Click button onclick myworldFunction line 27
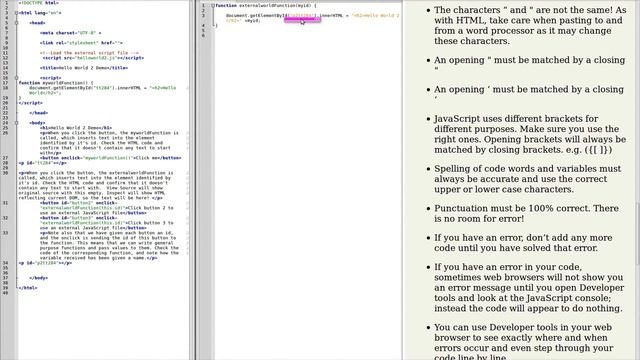Screen dimensions: 640x360 [111, 158]
